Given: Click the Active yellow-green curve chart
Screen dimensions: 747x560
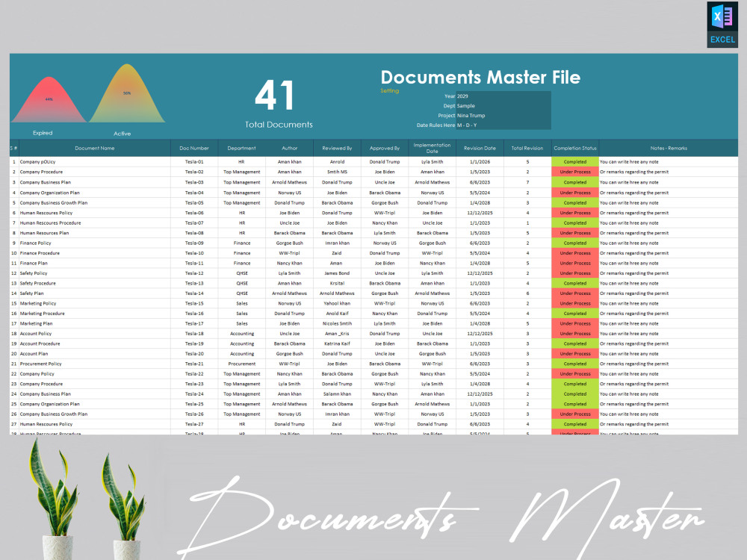Looking at the screenshot, I should click(x=127, y=94).
